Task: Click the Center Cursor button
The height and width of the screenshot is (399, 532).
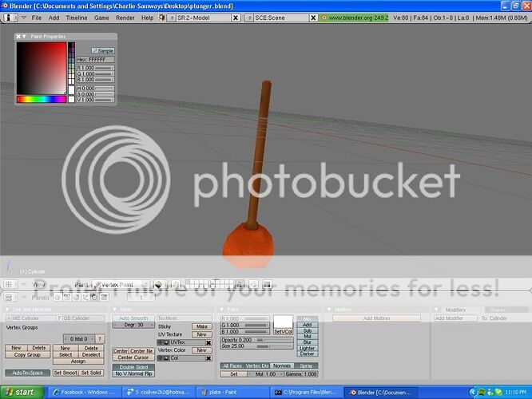Action: point(133,358)
